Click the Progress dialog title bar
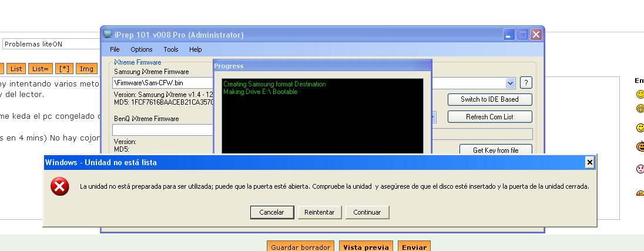Screen dimensions: 644x251 323,66
